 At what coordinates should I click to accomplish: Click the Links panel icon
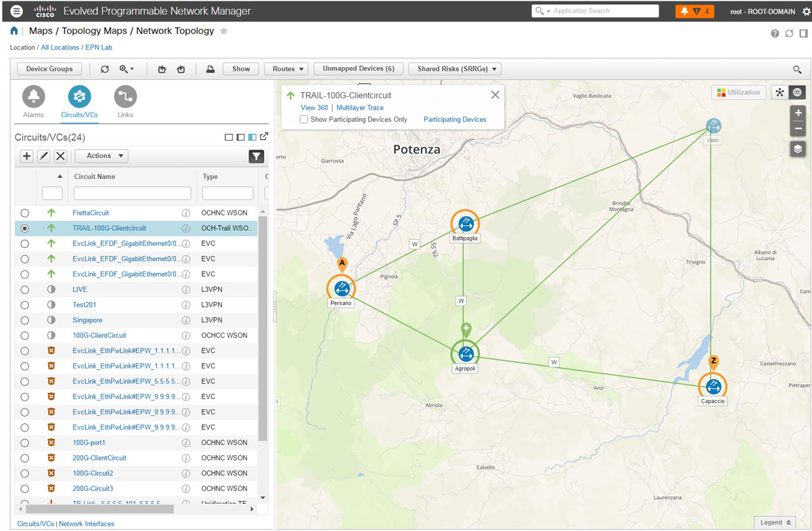click(125, 98)
